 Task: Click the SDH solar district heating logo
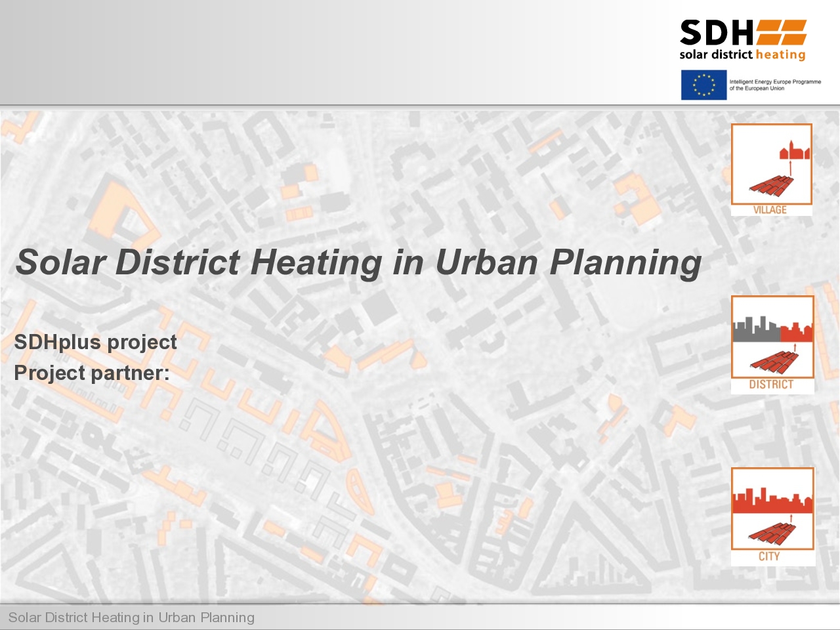(743, 41)
